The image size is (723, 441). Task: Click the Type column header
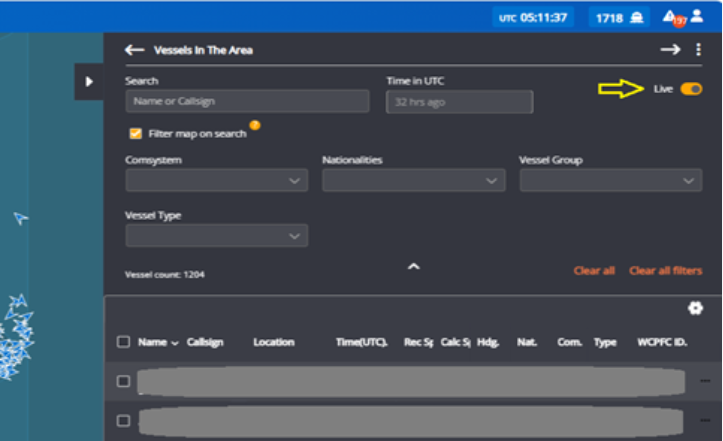pos(605,342)
